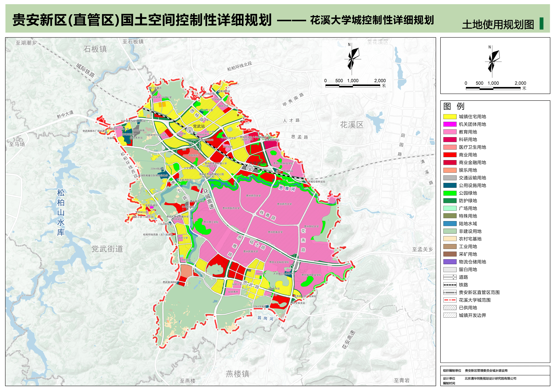Click the red 商业用地 legend swatch
Viewport: 554px width, 392px height.
tap(450, 155)
